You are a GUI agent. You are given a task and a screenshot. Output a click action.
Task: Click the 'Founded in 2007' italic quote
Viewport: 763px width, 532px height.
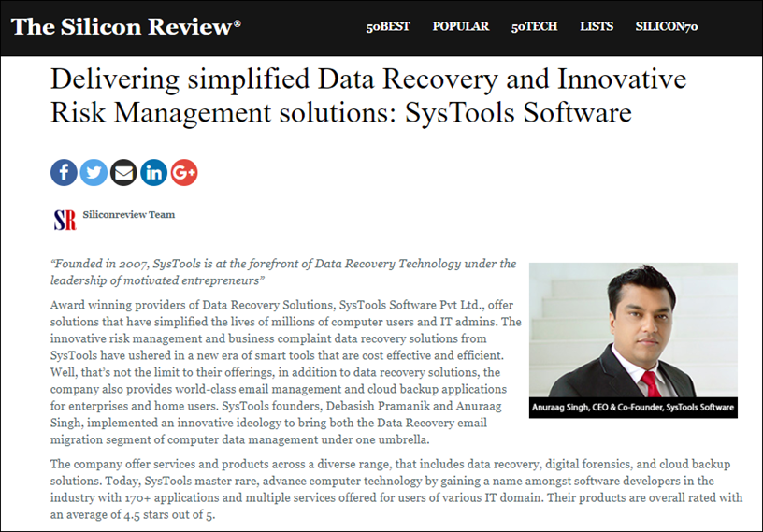pyautogui.click(x=283, y=272)
